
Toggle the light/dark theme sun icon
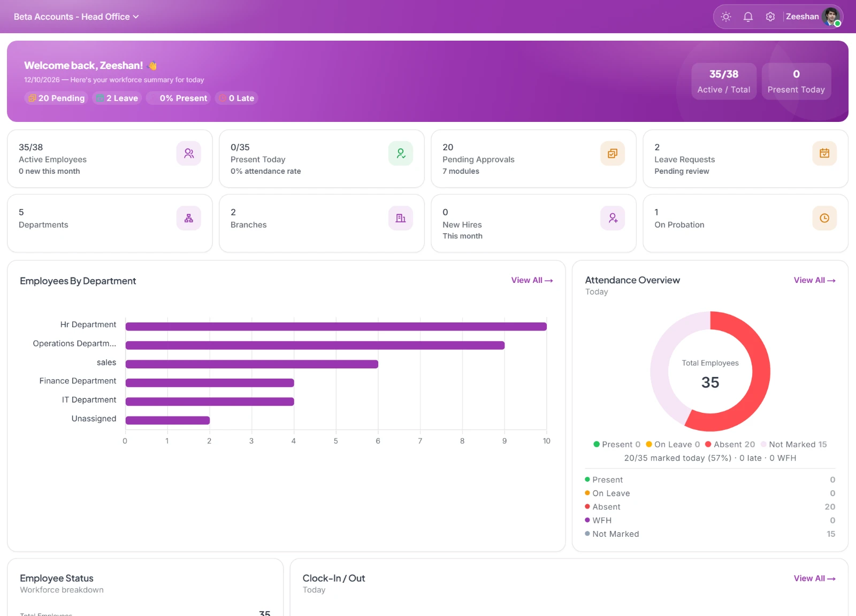[726, 17]
